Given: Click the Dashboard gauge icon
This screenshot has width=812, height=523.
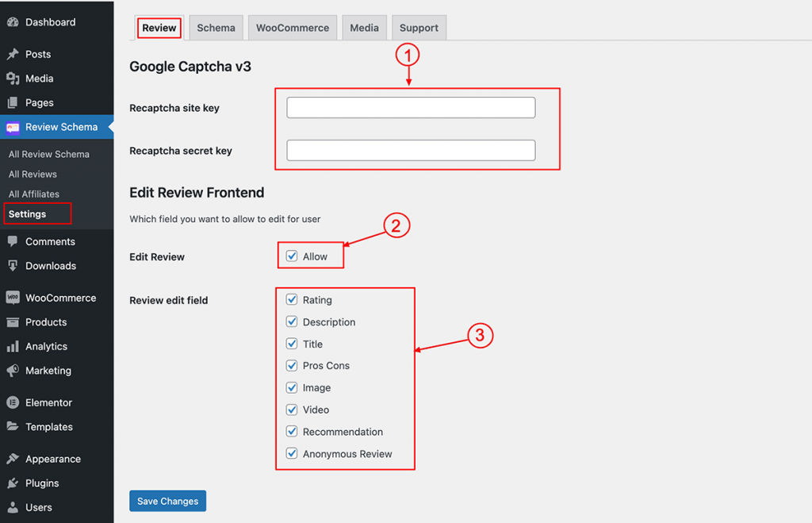Looking at the screenshot, I should click(x=13, y=22).
